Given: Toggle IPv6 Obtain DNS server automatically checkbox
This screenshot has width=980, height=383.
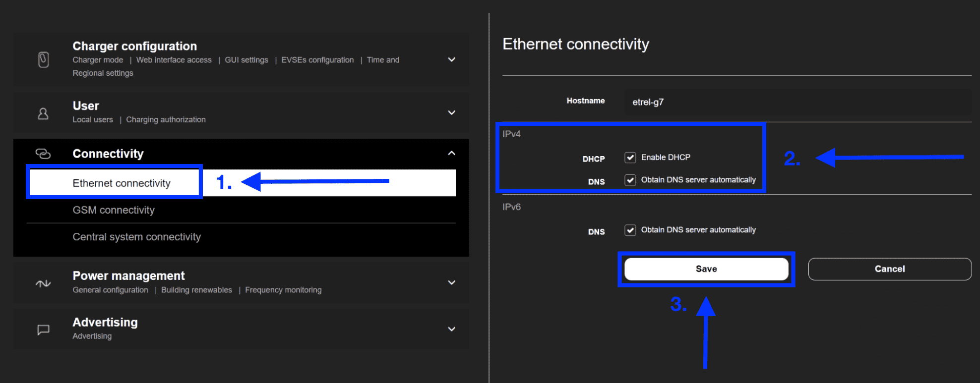Looking at the screenshot, I should pos(630,230).
